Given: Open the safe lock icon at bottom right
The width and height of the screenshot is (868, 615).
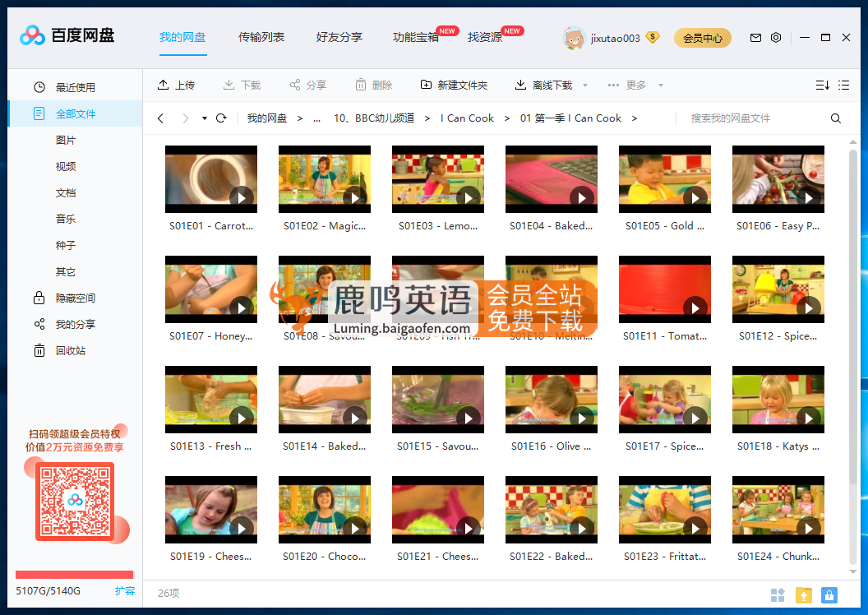Looking at the screenshot, I should (x=829, y=594).
